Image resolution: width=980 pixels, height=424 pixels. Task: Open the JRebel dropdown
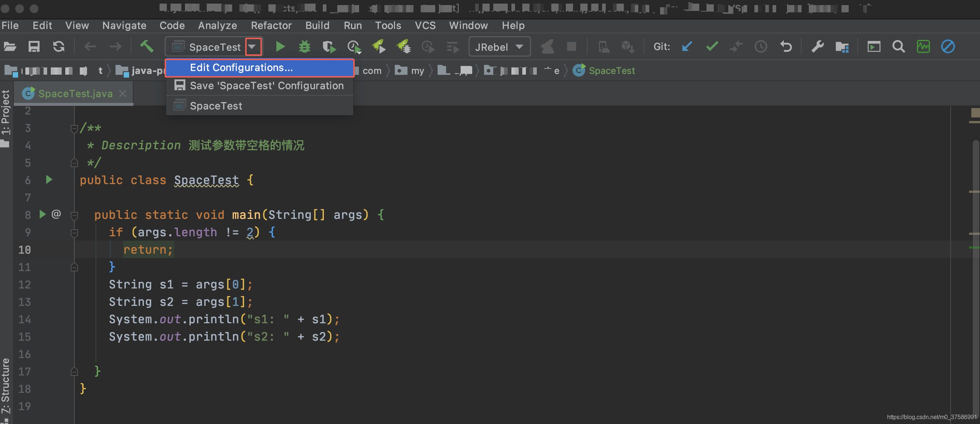[499, 46]
